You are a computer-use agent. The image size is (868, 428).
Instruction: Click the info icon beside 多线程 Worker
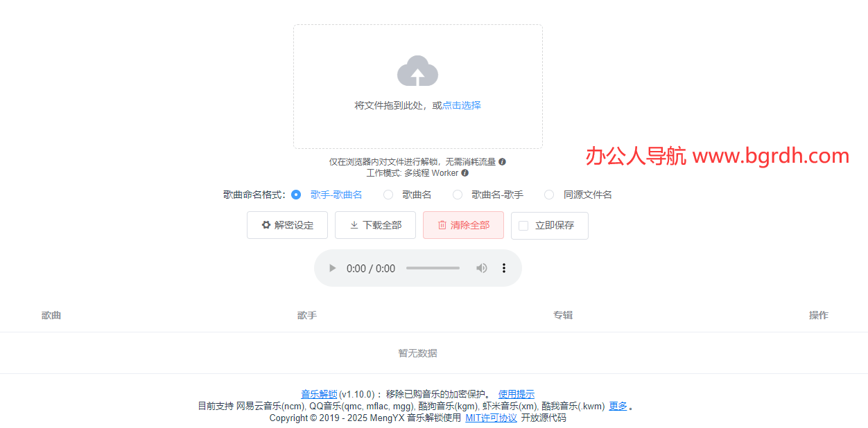tap(465, 173)
